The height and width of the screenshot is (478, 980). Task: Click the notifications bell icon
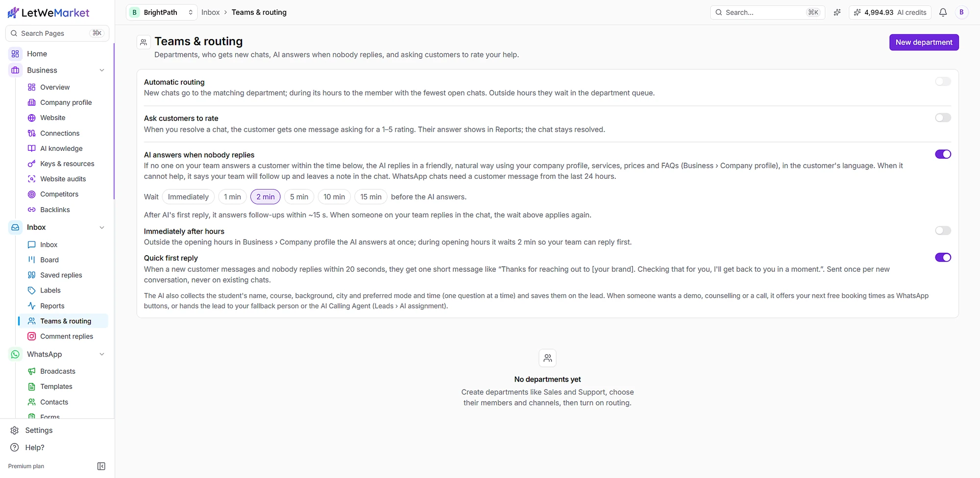pos(943,12)
